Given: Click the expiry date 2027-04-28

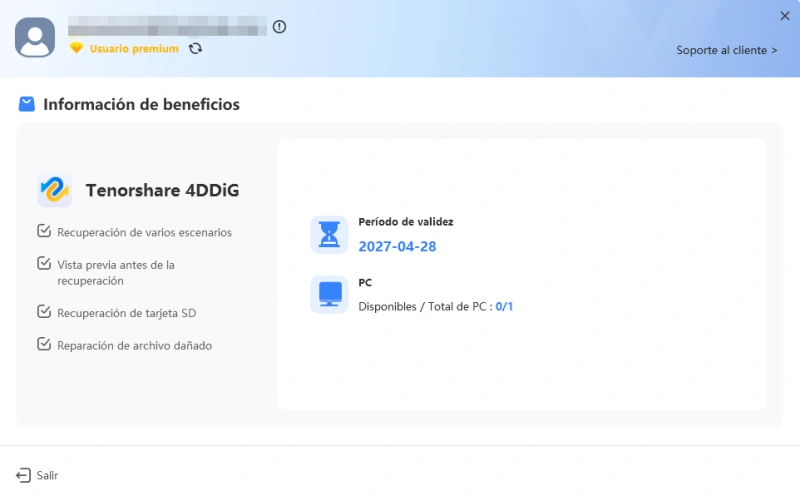Looking at the screenshot, I should click(397, 246).
